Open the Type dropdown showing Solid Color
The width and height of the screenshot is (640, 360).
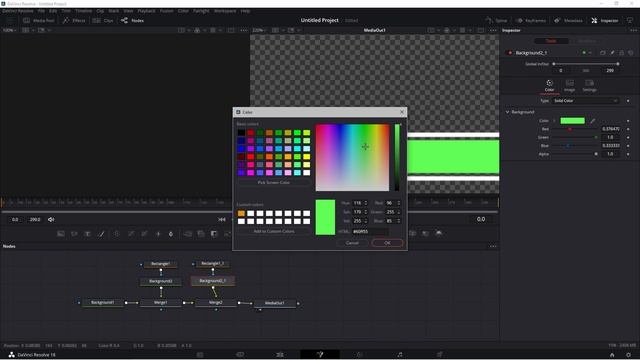point(585,101)
